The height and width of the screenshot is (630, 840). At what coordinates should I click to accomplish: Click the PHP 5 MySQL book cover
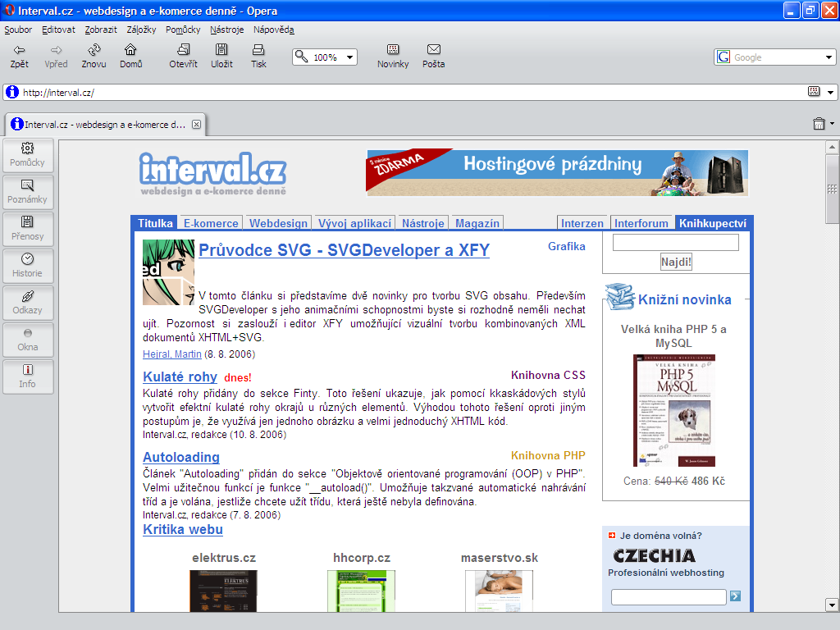click(x=674, y=410)
